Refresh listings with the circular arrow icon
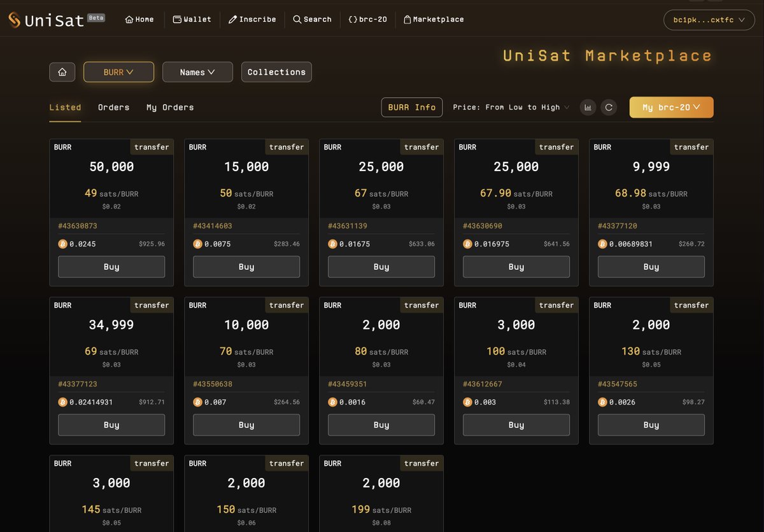This screenshot has height=532, width=764. [609, 108]
